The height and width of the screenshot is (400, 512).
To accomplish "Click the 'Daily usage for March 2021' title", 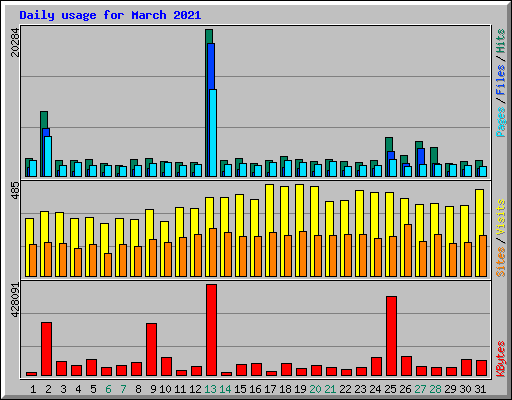I will [x=110, y=15].
